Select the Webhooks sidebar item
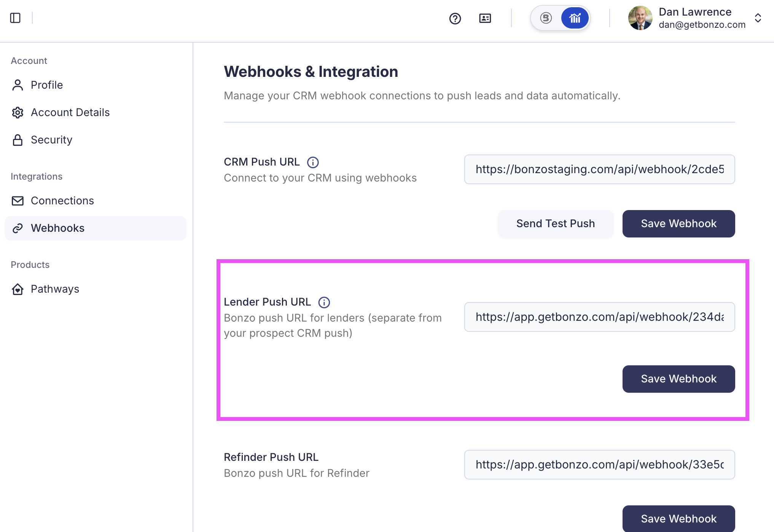Screen dimensions: 774x532 95,228
